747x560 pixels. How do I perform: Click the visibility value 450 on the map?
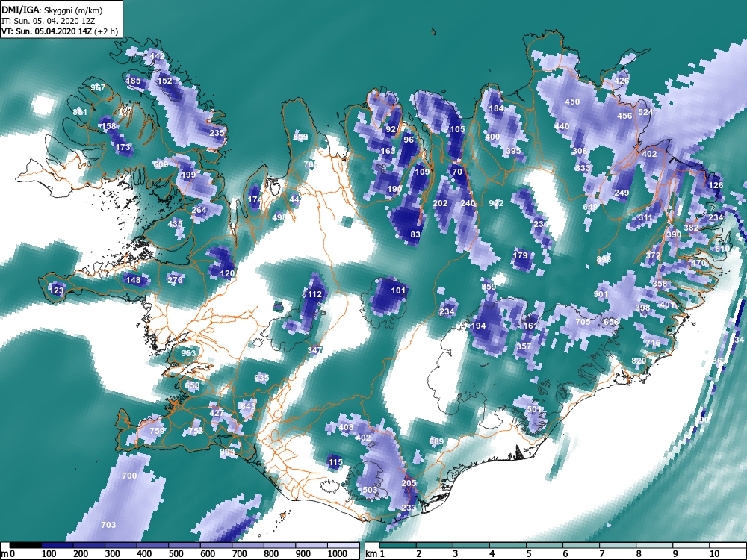tap(573, 102)
